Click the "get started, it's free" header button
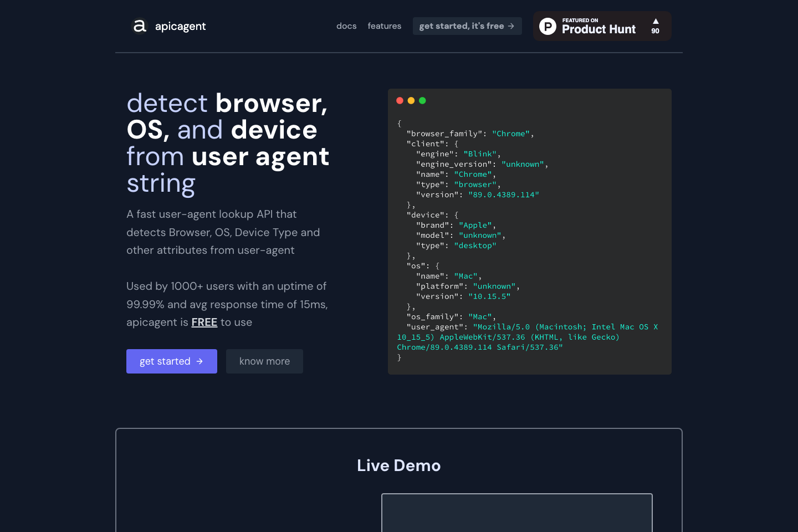798x532 pixels. pyautogui.click(x=467, y=26)
